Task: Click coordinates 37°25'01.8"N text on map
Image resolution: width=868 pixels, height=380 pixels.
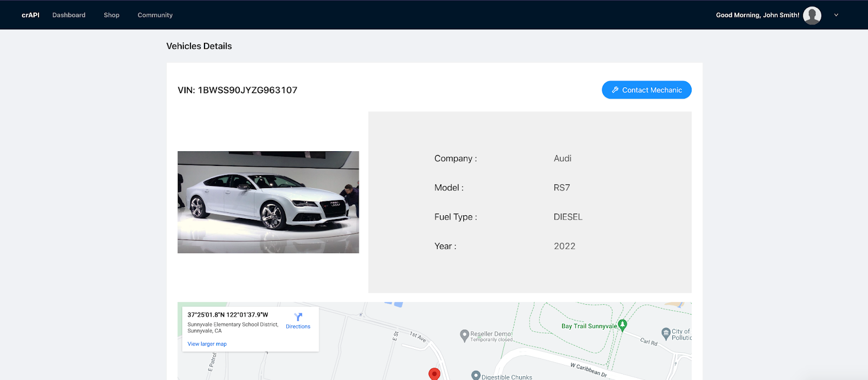Action: coord(228,314)
